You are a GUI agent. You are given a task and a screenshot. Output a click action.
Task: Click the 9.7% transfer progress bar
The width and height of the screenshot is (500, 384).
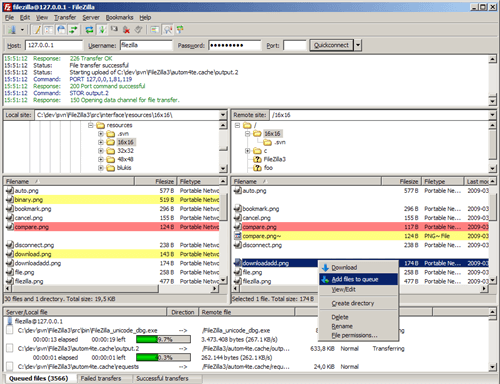(163, 339)
